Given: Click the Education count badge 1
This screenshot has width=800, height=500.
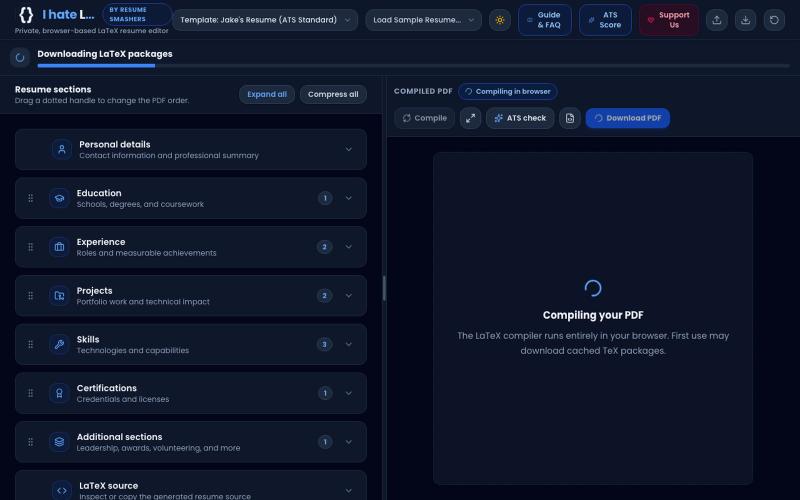Looking at the screenshot, I should [x=325, y=198].
